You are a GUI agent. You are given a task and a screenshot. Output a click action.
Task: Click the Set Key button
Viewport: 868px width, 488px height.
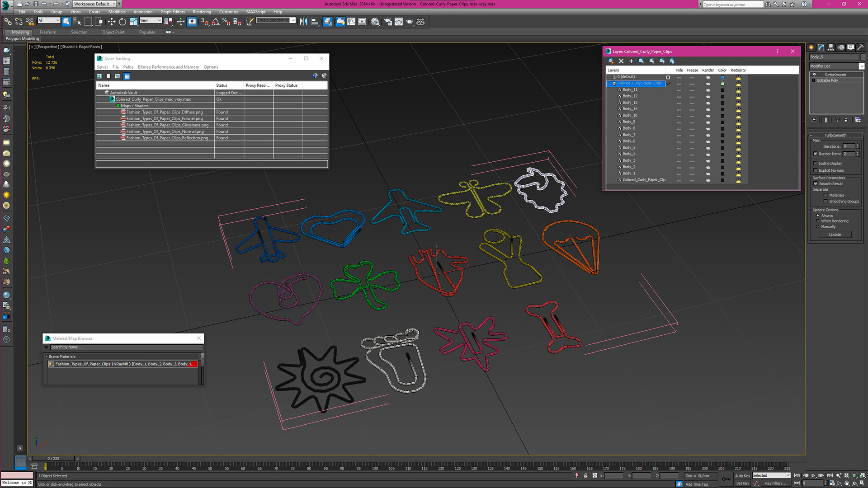(742, 483)
